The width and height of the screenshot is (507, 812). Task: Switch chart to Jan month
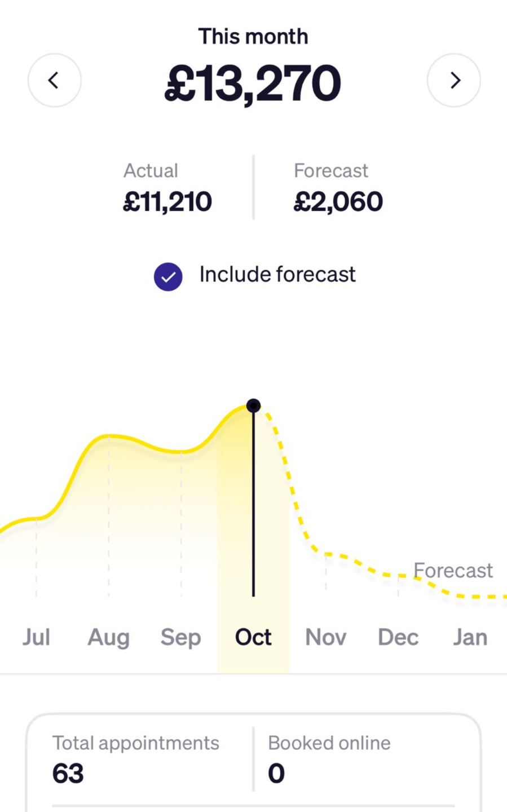pyautogui.click(x=470, y=637)
